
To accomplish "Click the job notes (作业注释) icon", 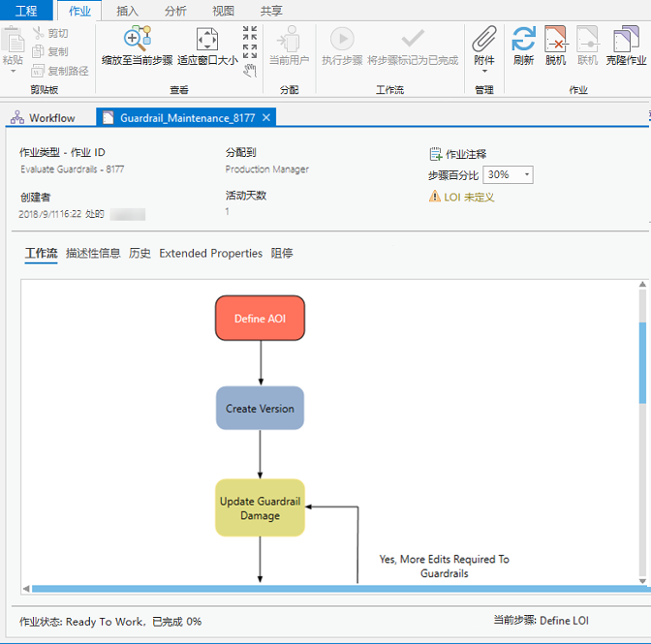I will tap(436, 154).
